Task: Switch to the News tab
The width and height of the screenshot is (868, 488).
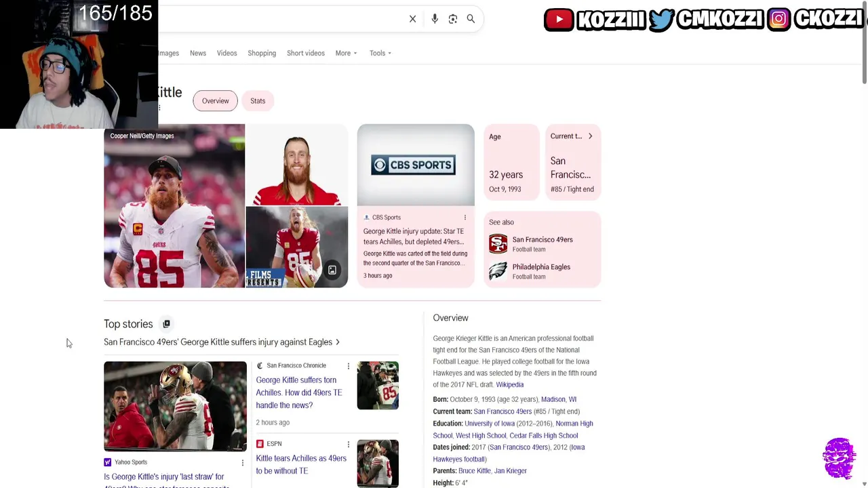Action: coord(198,53)
